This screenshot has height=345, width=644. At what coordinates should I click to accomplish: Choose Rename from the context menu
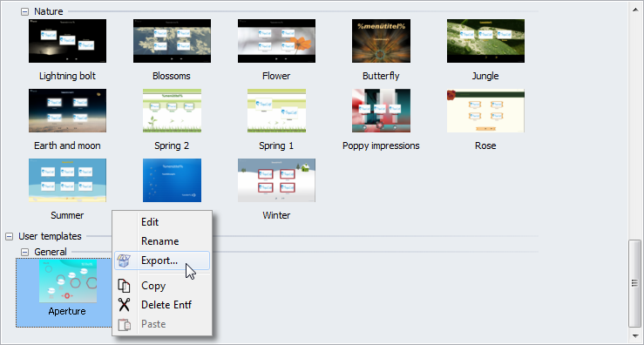click(x=162, y=241)
